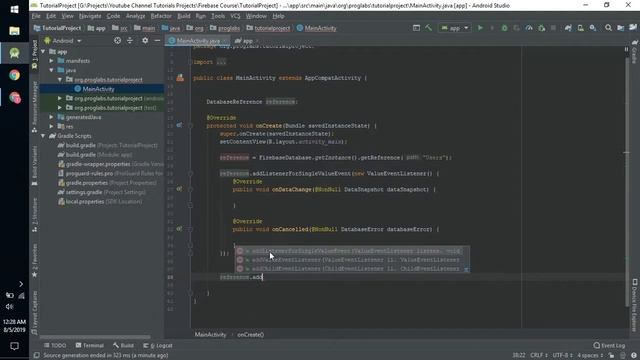Pick addChildEventListener completion suggestion

click(352, 269)
